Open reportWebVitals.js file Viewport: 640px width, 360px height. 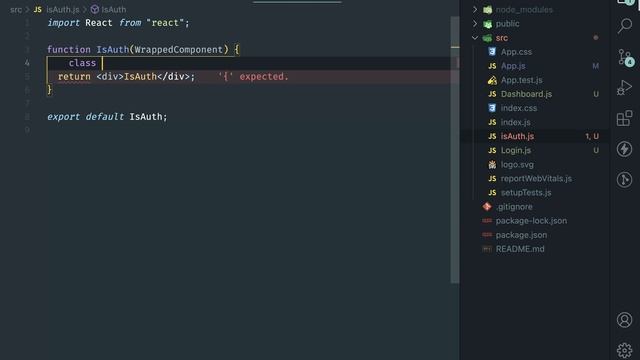point(536,178)
